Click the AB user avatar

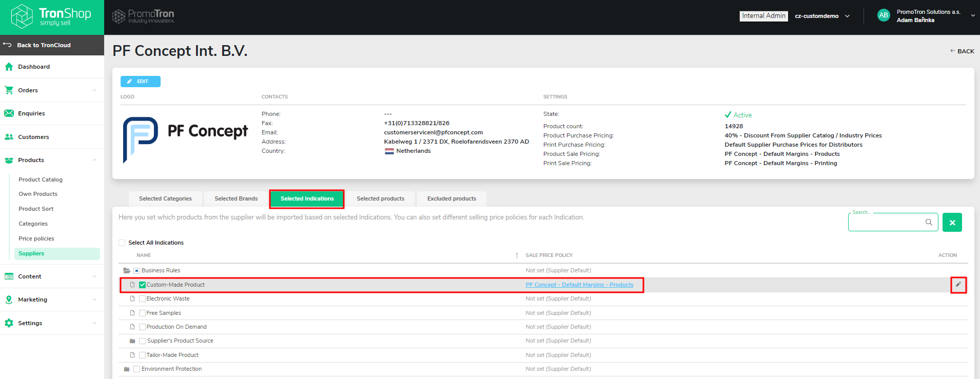point(884,15)
